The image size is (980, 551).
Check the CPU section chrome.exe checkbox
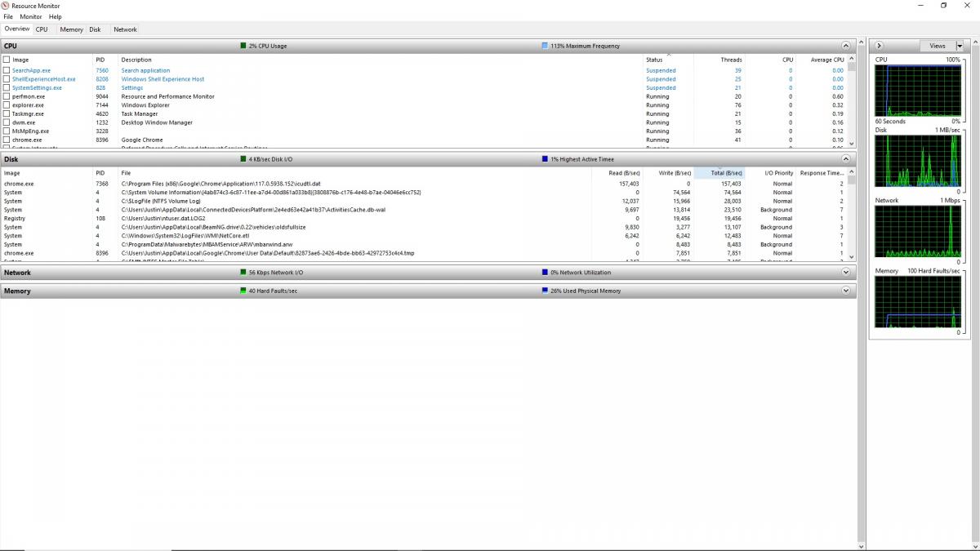click(x=7, y=140)
